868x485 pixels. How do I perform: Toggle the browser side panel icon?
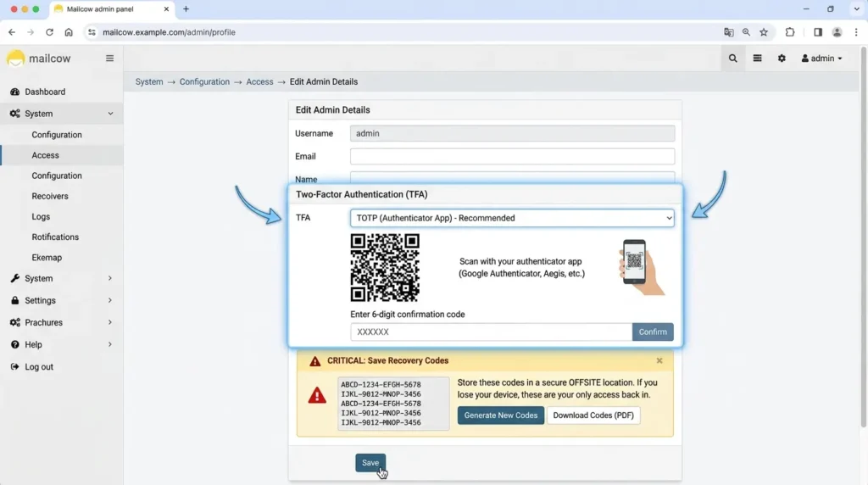point(818,32)
